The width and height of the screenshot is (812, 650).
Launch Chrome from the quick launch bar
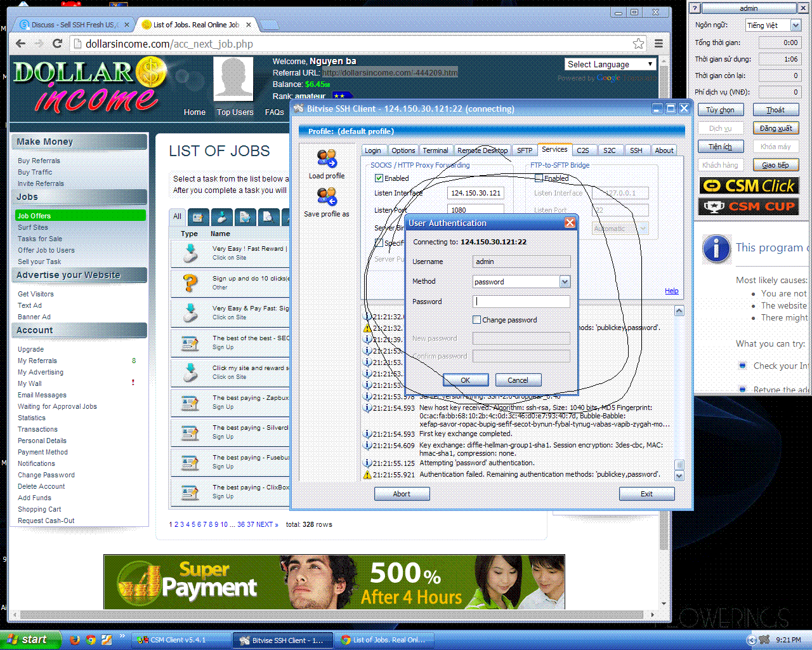(91, 640)
